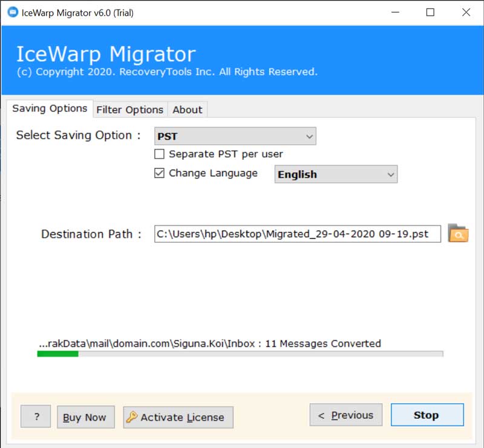
Task: Click the key icon on Activate License
Action: (132, 417)
